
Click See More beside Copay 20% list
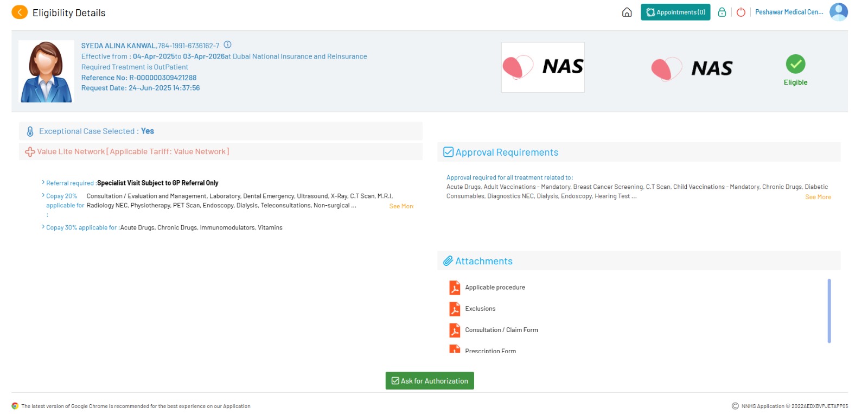point(401,206)
